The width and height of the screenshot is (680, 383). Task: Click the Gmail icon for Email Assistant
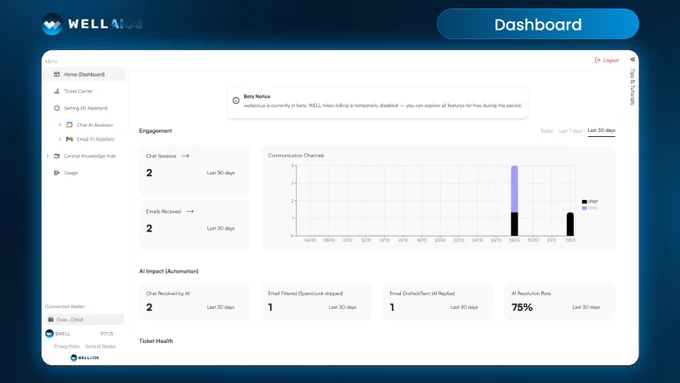[x=69, y=139]
